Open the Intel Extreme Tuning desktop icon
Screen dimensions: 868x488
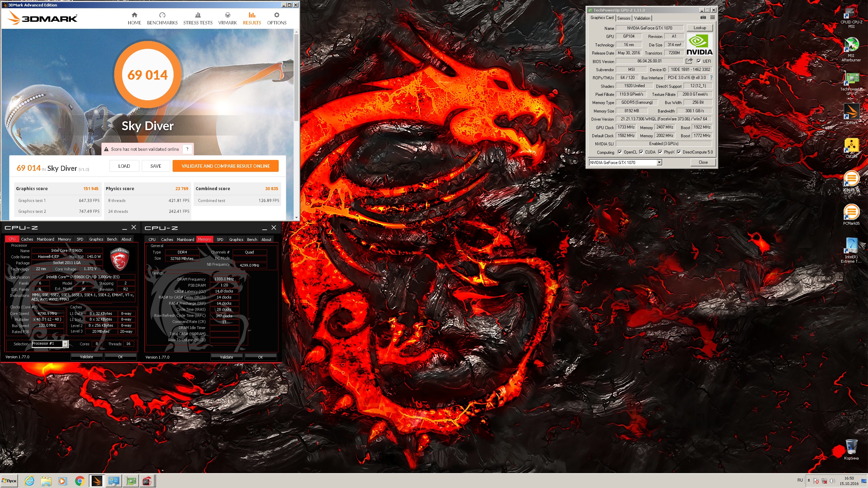coord(851,250)
